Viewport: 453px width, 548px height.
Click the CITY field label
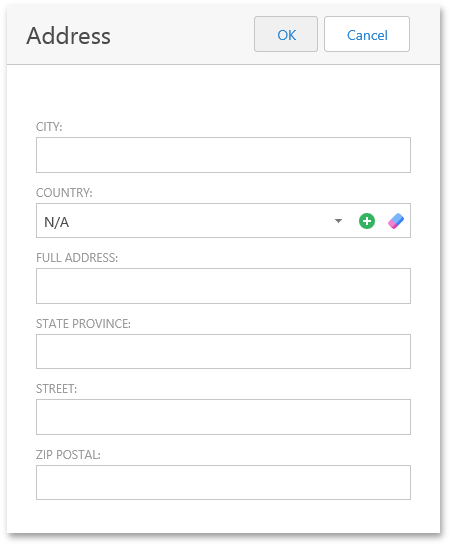coord(49,127)
